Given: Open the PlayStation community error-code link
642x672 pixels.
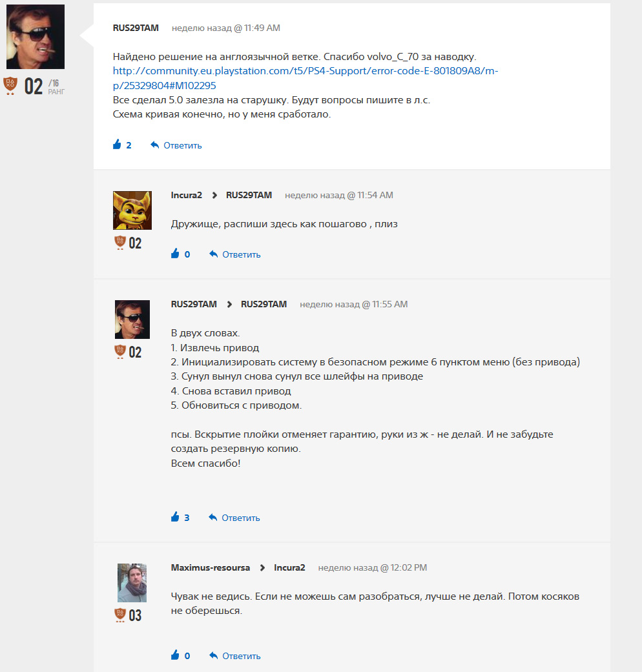Looking at the screenshot, I should click(305, 77).
